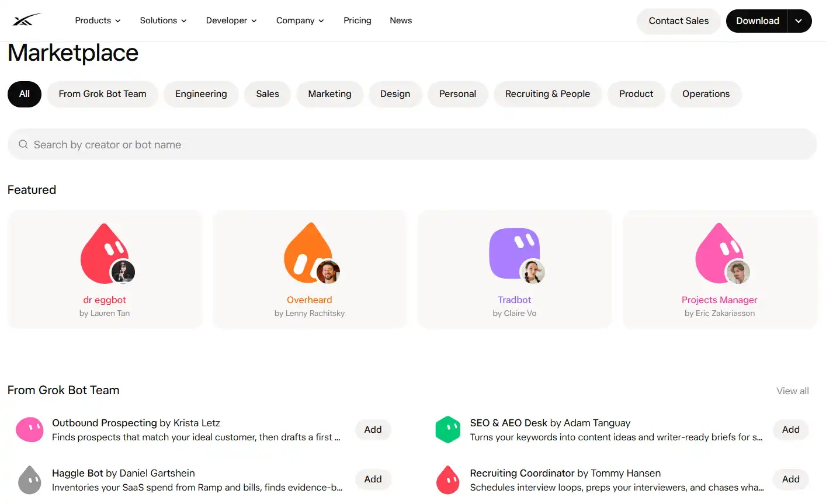Viewport: 826px width, 504px height.
Task: Filter by Engineering category
Action: coord(201,94)
